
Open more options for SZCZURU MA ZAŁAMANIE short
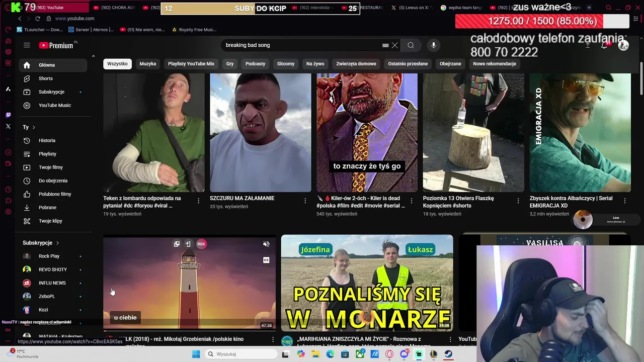coord(305,201)
